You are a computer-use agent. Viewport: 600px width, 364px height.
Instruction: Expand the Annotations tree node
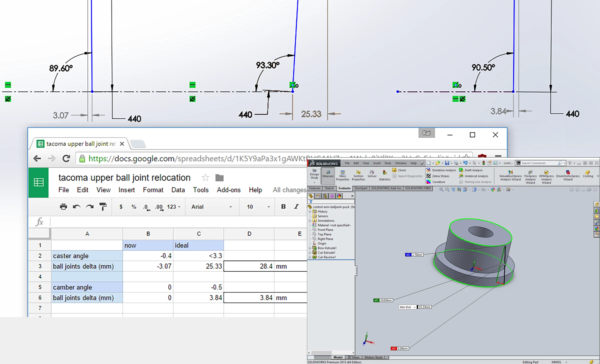(x=310, y=221)
